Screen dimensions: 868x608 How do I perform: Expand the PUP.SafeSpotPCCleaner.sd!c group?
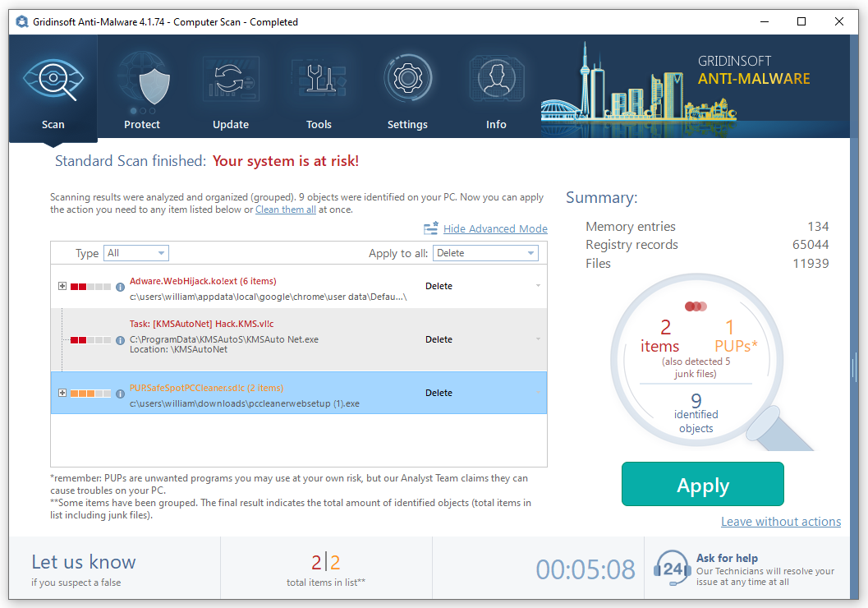click(x=62, y=393)
